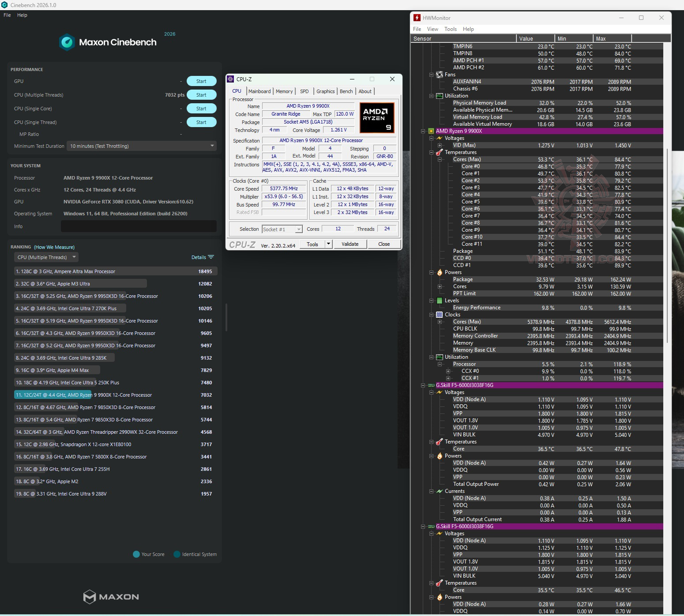Collapse the Levels node
The width and height of the screenshot is (684, 616).
(x=431, y=300)
